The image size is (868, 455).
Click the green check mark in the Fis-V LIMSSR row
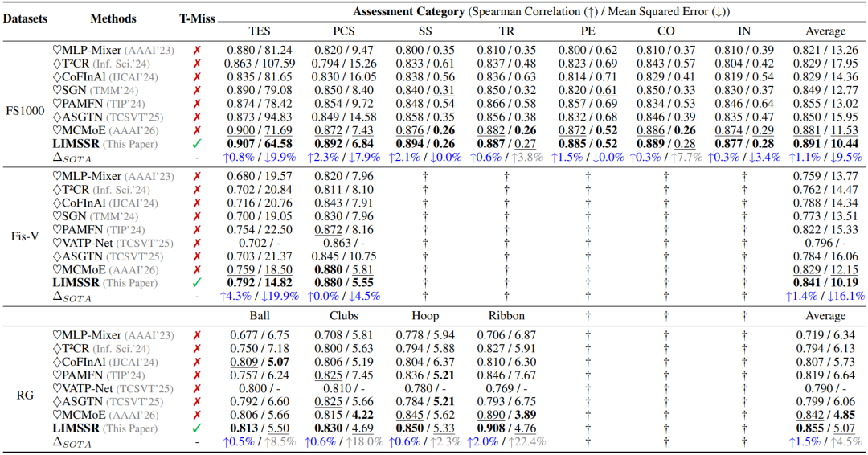[197, 283]
